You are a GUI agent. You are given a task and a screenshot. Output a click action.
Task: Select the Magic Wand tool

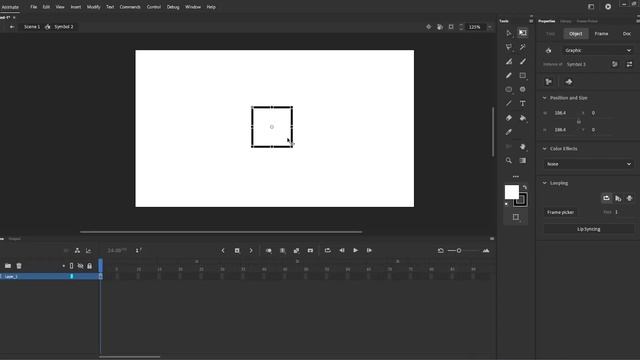click(x=523, y=47)
